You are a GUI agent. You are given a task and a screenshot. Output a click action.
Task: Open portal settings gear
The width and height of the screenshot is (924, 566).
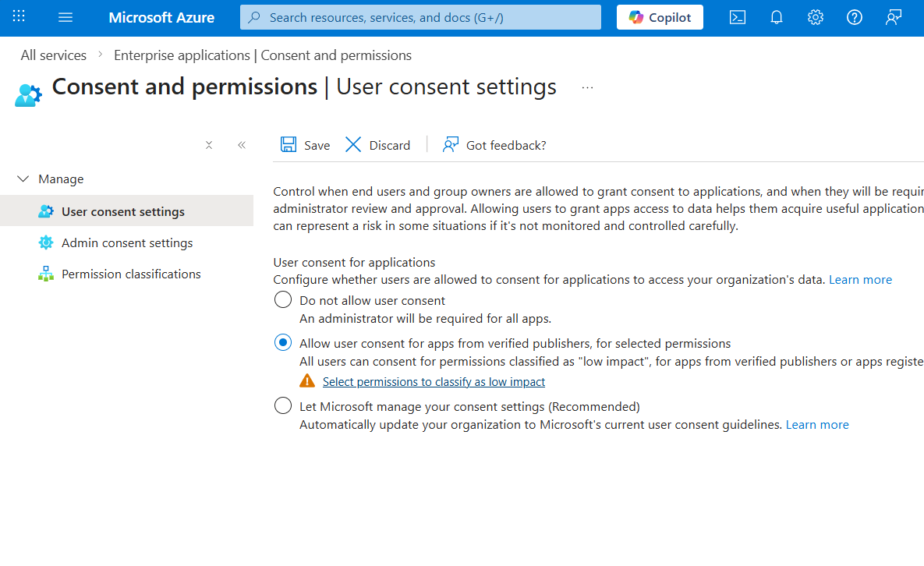click(x=815, y=17)
